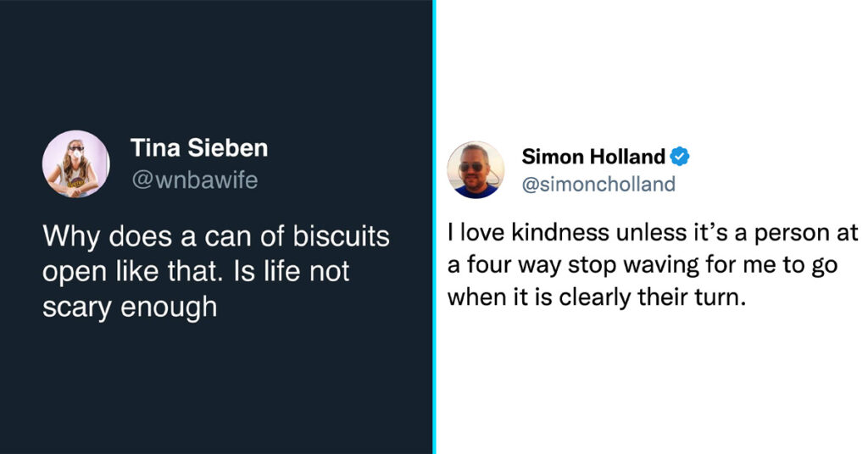Click the blue verified badge next to Simon Holland

pos(680,157)
